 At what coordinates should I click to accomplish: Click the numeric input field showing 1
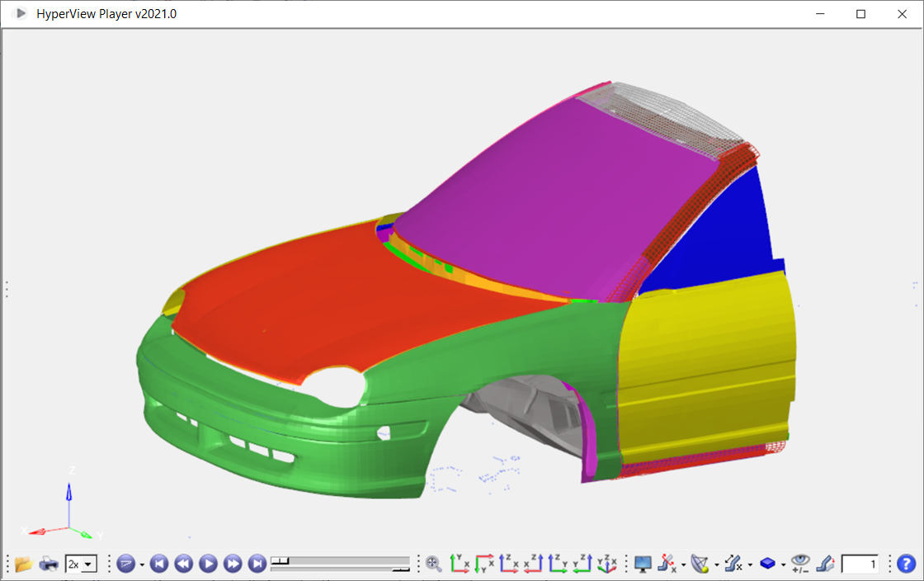tap(860, 564)
